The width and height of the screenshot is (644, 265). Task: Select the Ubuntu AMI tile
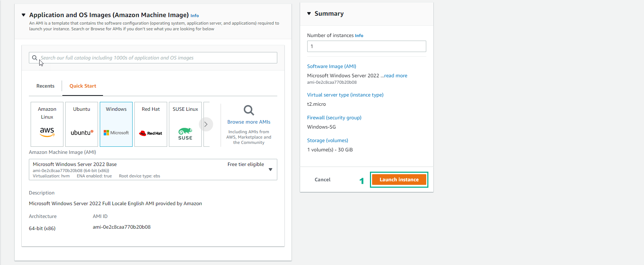[81, 124]
